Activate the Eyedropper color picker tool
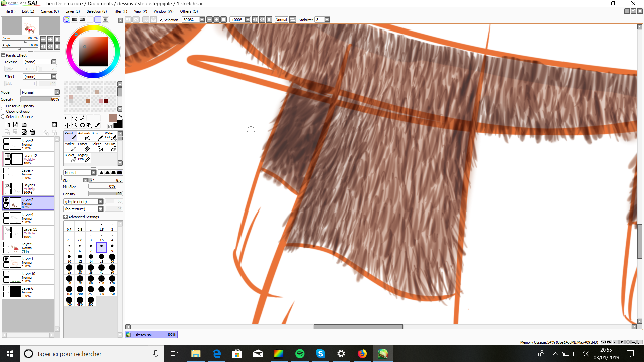644x362 pixels. (x=97, y=125)
